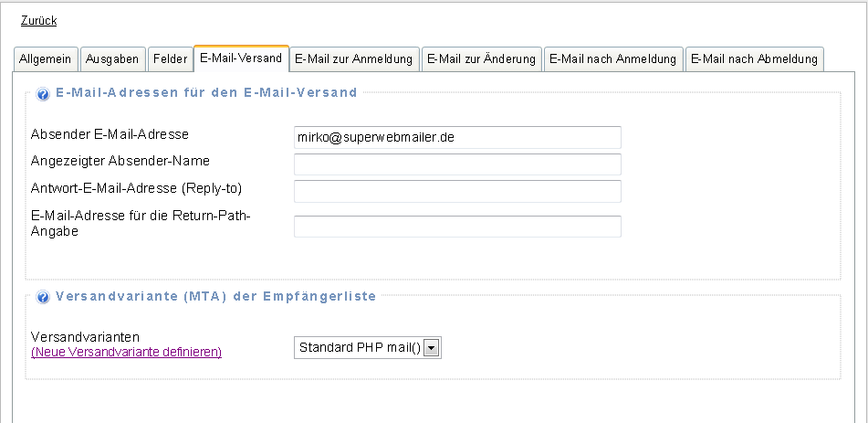Focus the Absender E-Mail-Adresse input field
The height and width of the screenshot is (423, 868).
456,137
